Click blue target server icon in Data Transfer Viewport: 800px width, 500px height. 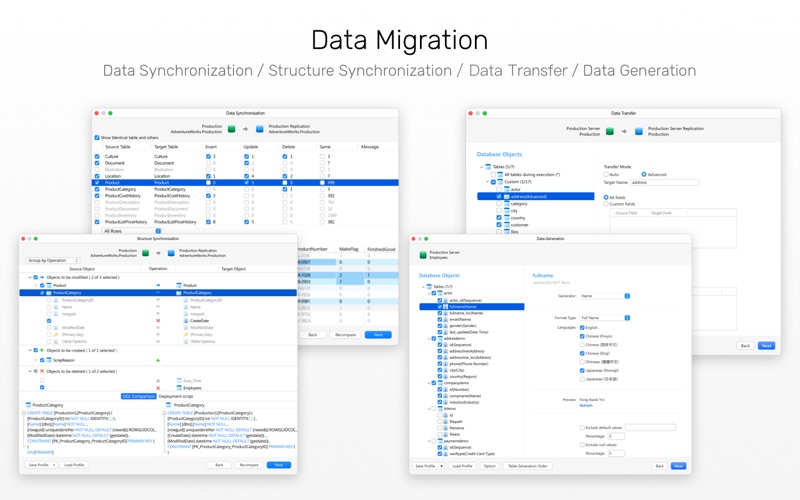pos(639,131)
